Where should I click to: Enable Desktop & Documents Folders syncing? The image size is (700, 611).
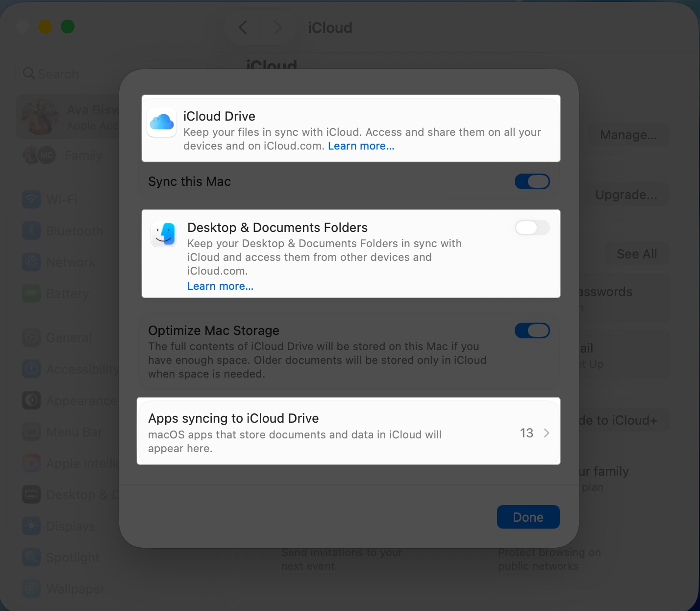(x=532, y=228)
